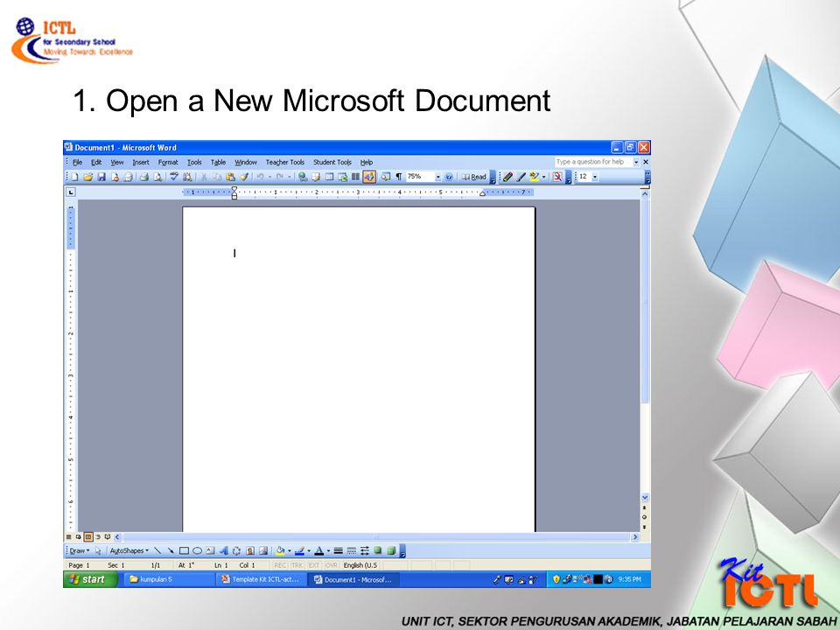
Task: Toggle EXT extend selection in status bar
Action: click(x=314, y=565)
